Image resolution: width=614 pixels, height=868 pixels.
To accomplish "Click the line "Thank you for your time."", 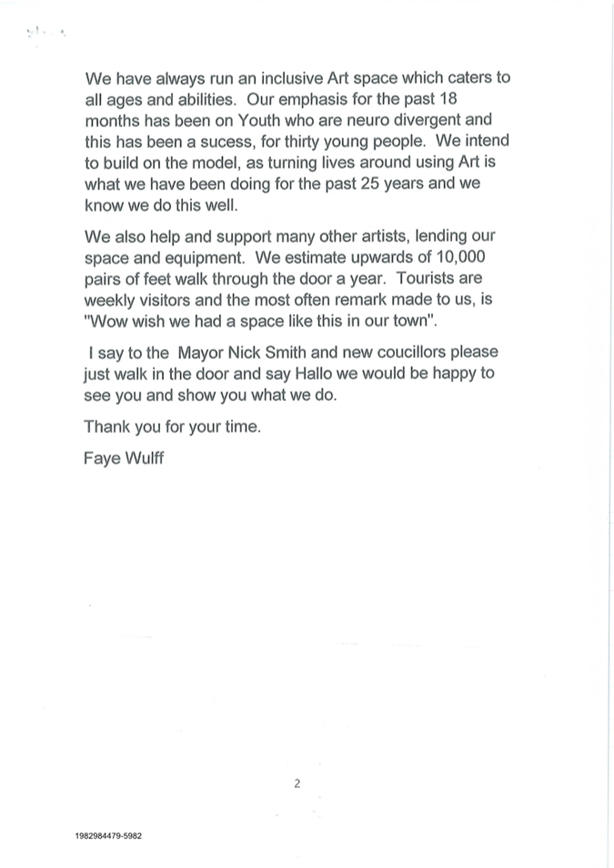I will 172,427.
